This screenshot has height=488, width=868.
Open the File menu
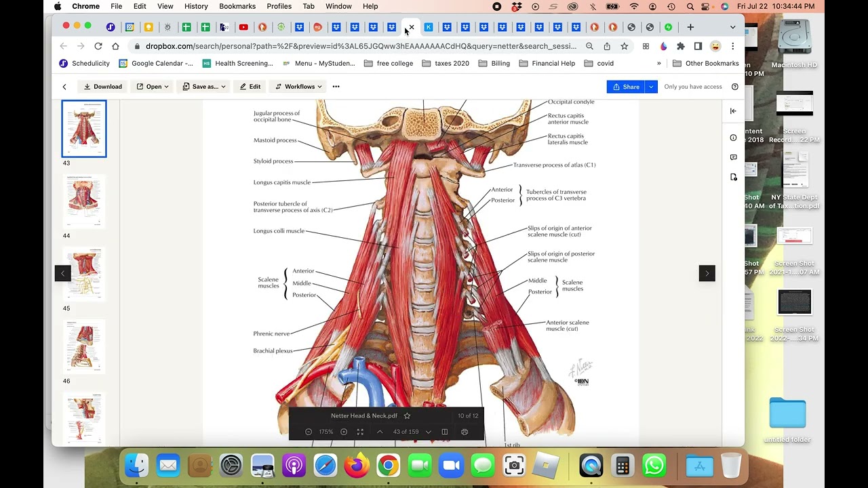pyautogui.click(x=117, y=6)
